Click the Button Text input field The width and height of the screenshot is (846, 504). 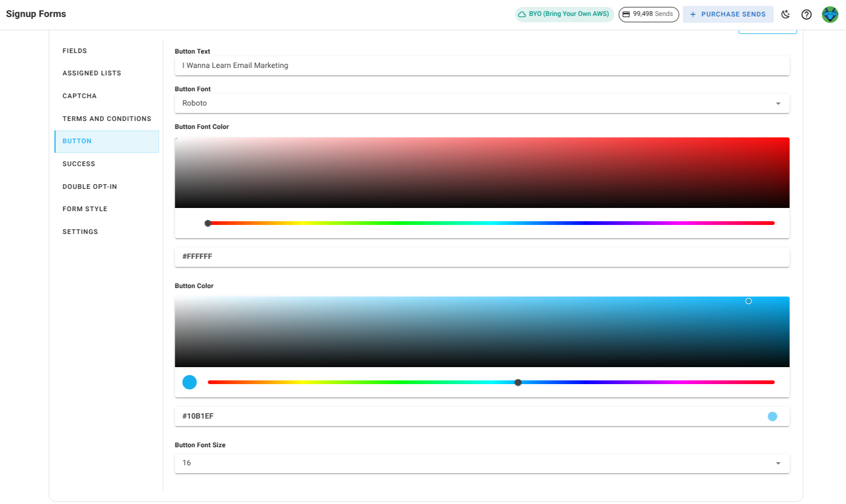coord(482,66)
